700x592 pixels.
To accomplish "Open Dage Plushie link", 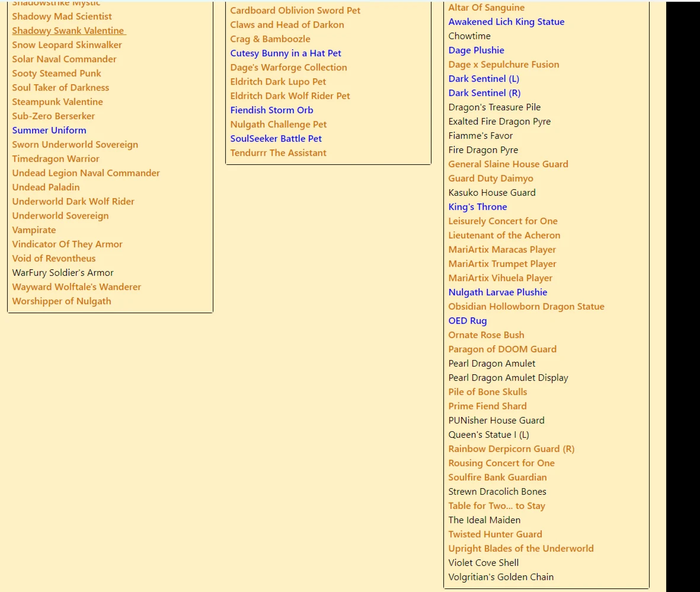I will (477, 51).
